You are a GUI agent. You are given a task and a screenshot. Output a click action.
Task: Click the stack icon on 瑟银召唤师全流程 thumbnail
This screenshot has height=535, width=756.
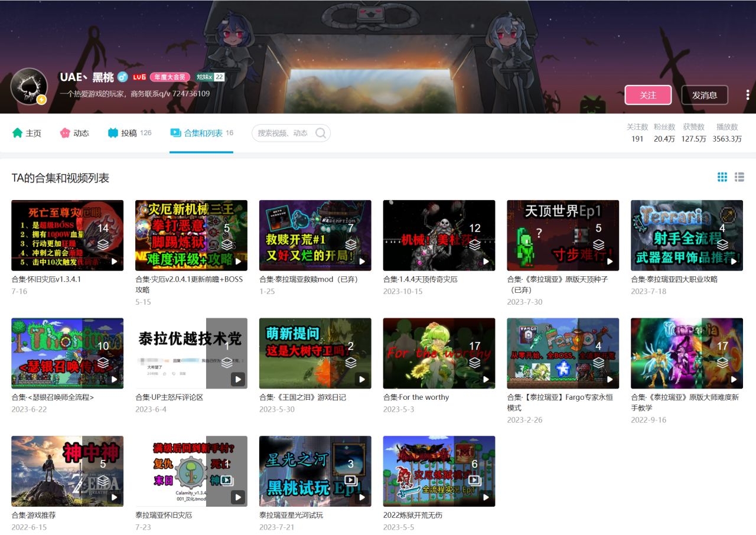tap(103, 363)
